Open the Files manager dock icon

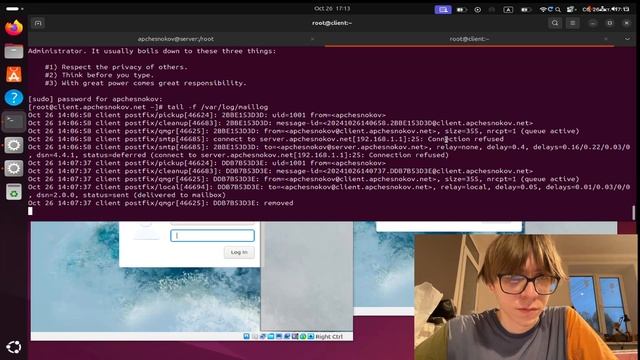coord(14,51)
